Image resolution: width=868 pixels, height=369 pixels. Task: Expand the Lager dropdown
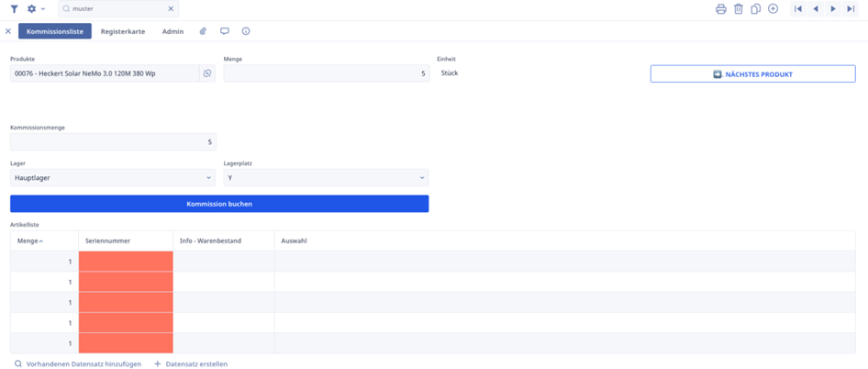click(x=209, y=178)
